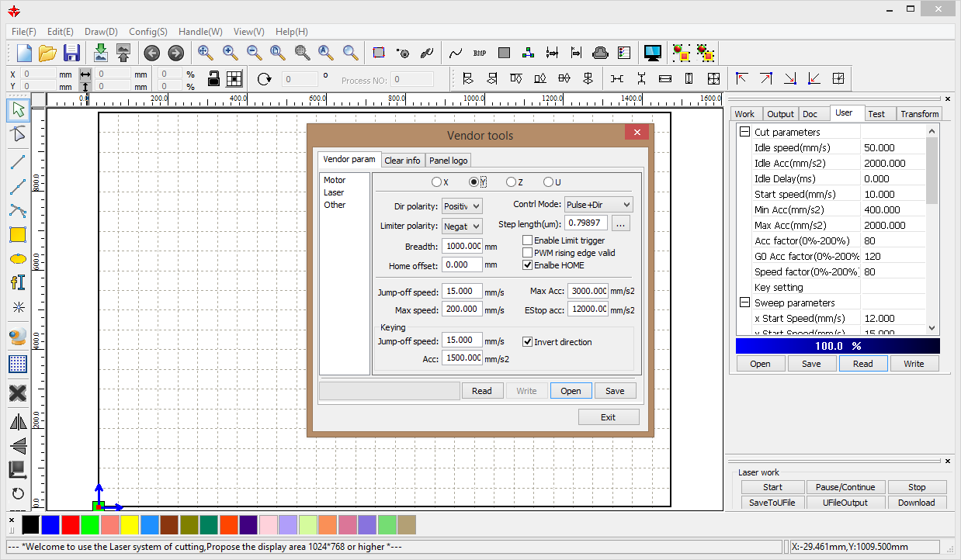The width and height of the screenshot is (961, 560).
Task: Click the monitor preview icon in toolbar
Action: point(652,53)
